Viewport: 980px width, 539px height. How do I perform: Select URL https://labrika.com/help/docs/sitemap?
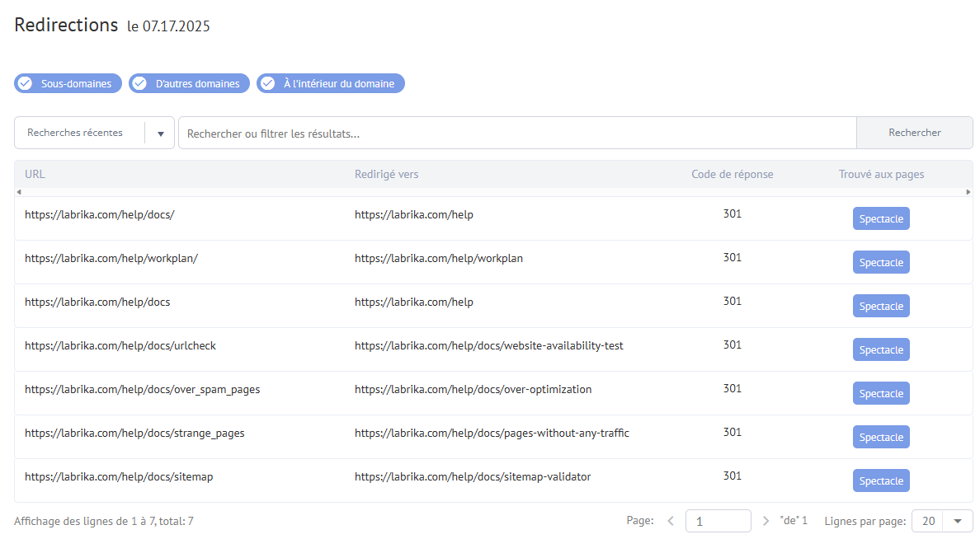pos(119,477)
